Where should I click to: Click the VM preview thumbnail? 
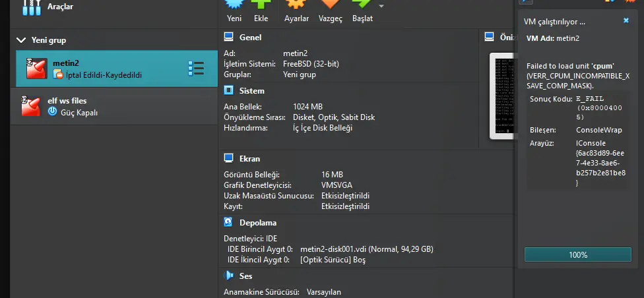(x=501, y=96)
